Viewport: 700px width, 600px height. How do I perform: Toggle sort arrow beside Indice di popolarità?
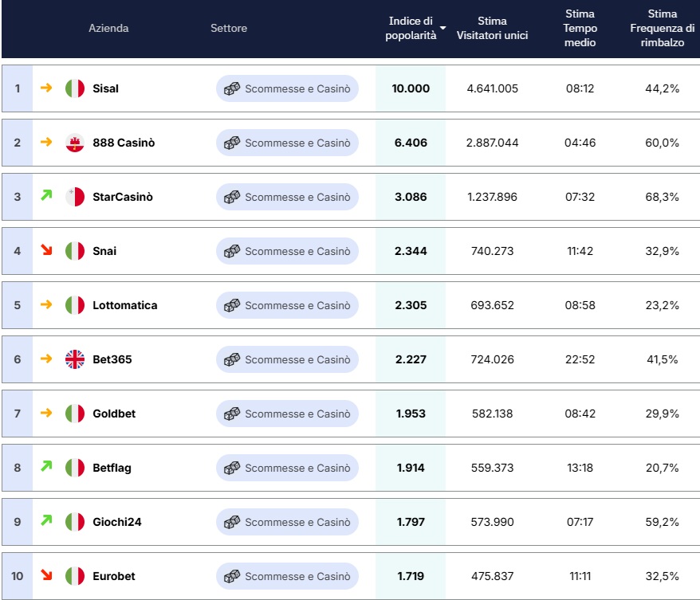442,28
